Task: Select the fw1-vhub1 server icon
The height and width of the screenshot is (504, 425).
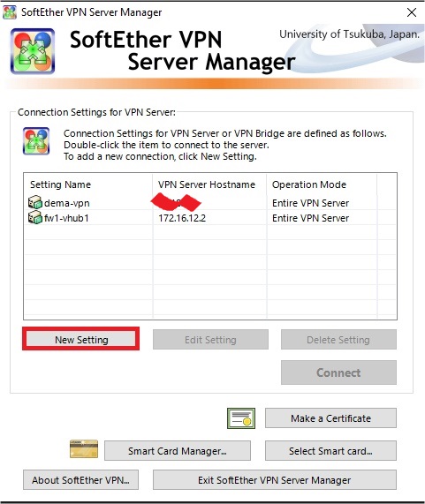Action: (35, 218)
